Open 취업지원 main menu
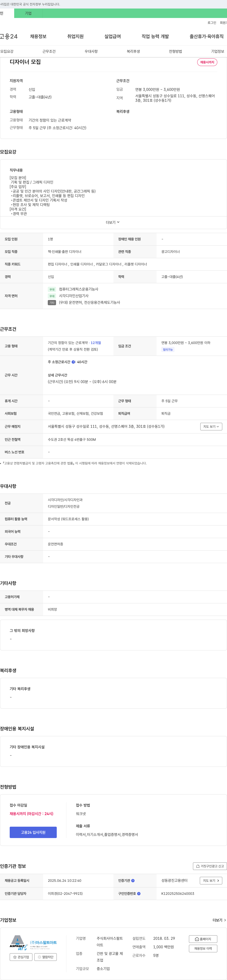 click(x=75, y=36)
